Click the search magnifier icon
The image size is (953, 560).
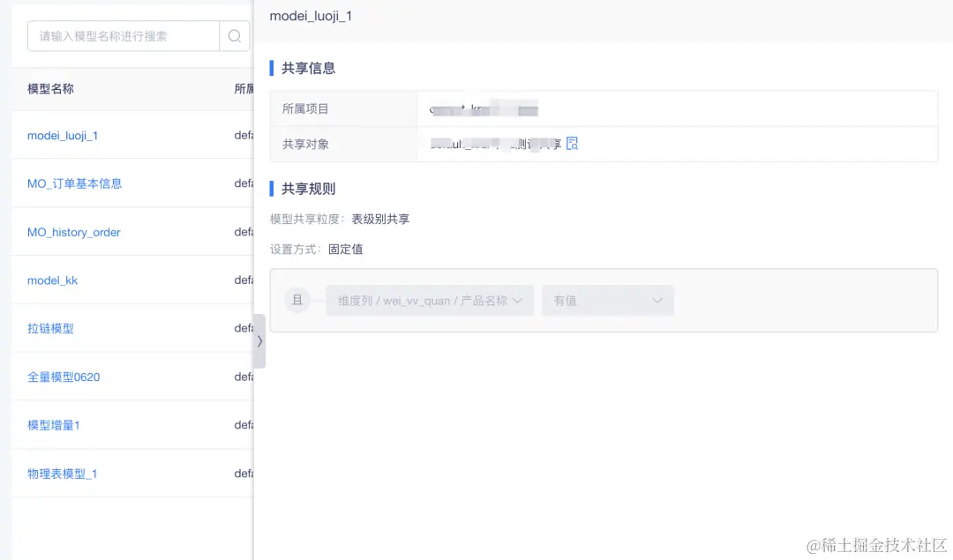click(x=234, y=35)
